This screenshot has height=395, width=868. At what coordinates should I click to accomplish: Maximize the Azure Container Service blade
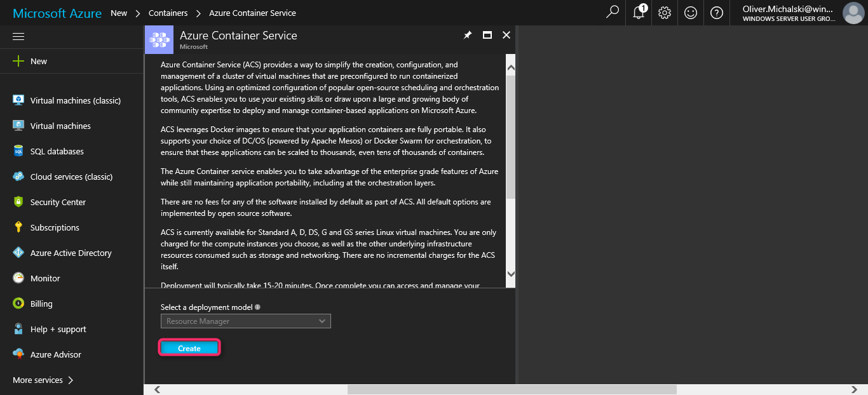pos(487,36)
